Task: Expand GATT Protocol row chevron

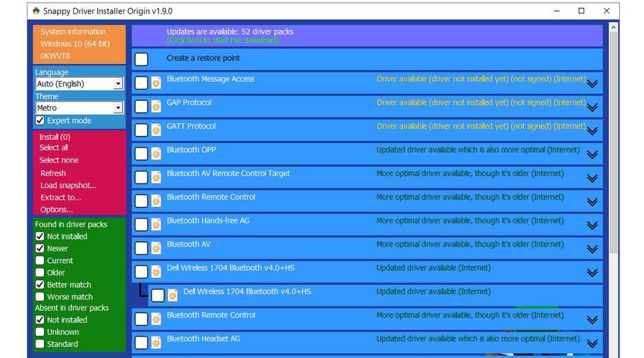Action: [x=593, y=131]
